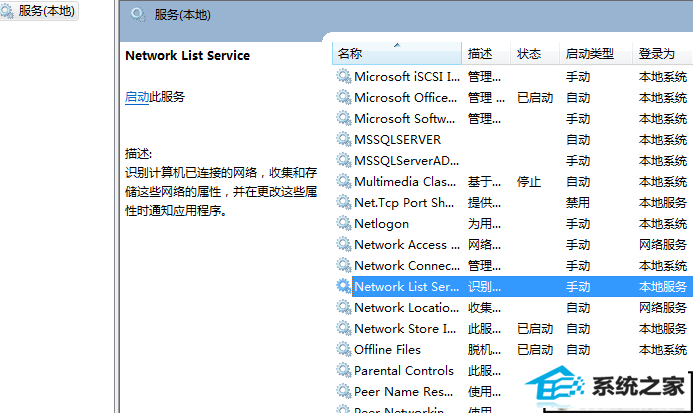Screen dimensions: 693x413
Task: Click 网络服务 logon of Network Locatio... row
Action: [x=663, y=308]
